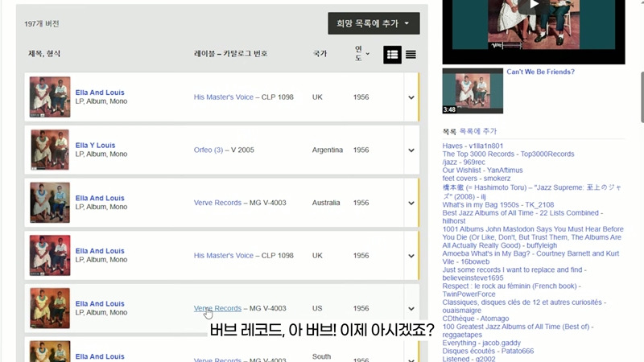This screenshot has width=644, height=362.
Task: Click the Australia country cell
Action: click(326, 203)
